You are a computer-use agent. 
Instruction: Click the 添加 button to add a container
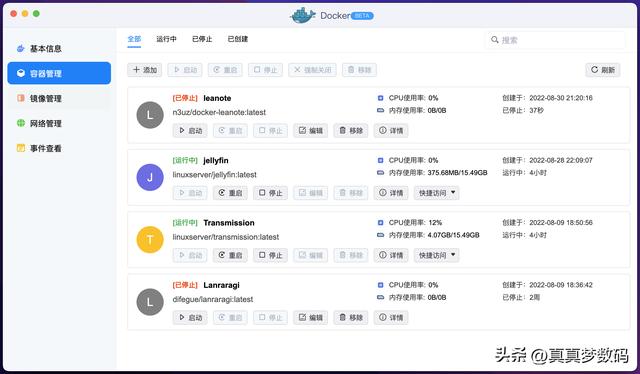[x=144, y=70]
